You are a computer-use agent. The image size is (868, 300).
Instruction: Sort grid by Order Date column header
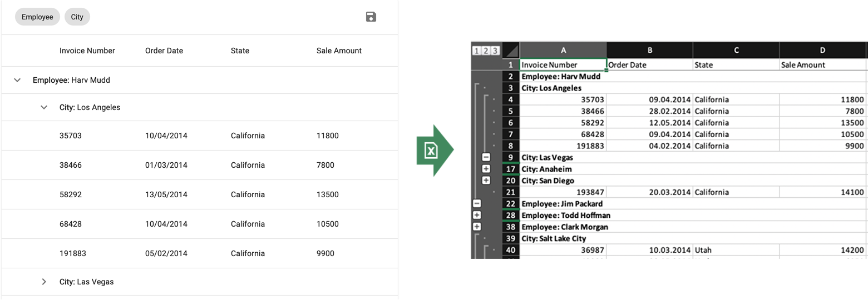pyautogui.click(x=164, y=51)
